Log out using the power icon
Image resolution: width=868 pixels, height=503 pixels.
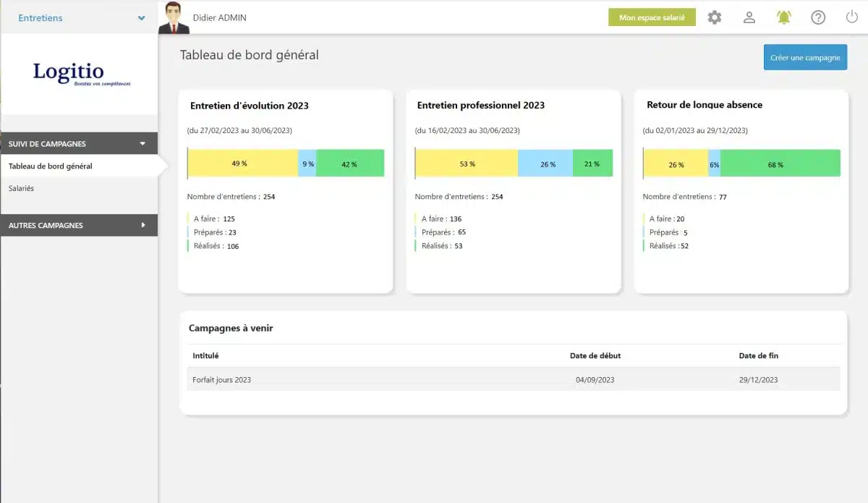[852, 17]
